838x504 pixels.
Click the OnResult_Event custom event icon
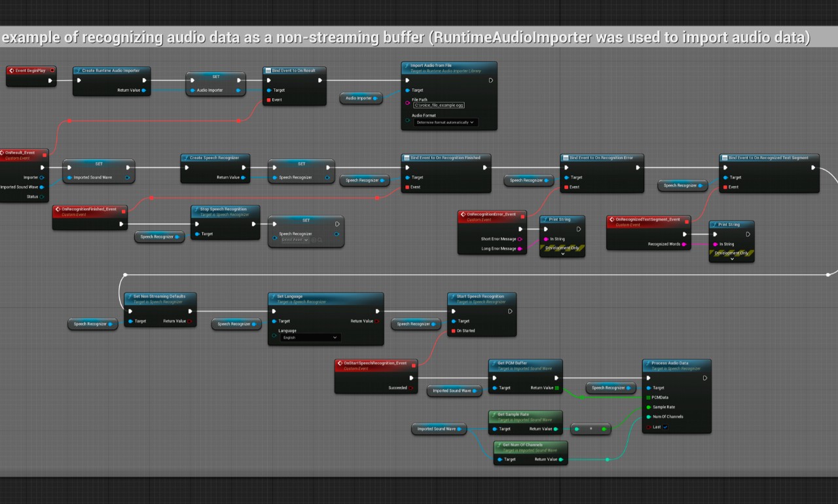coord(2,153)
